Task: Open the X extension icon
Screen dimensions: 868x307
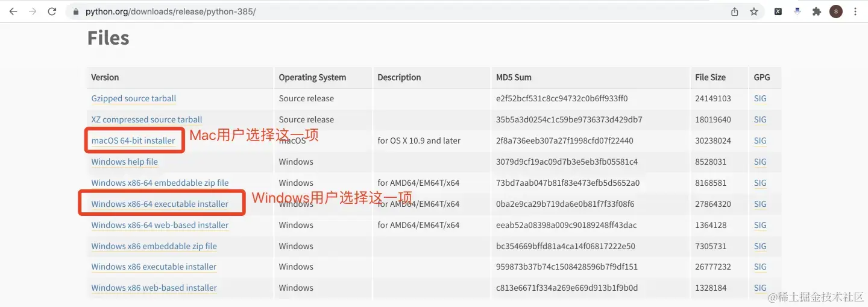Action: coord(778,11)
